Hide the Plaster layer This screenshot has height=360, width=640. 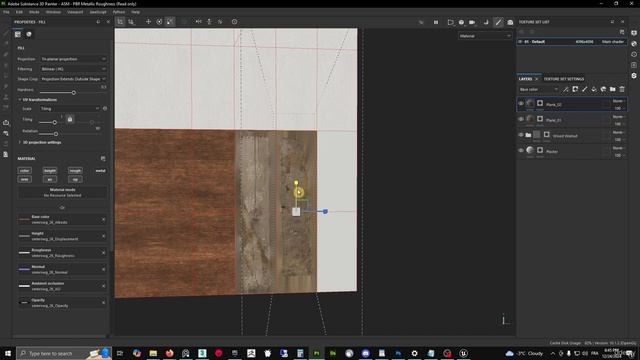[521, 150]
